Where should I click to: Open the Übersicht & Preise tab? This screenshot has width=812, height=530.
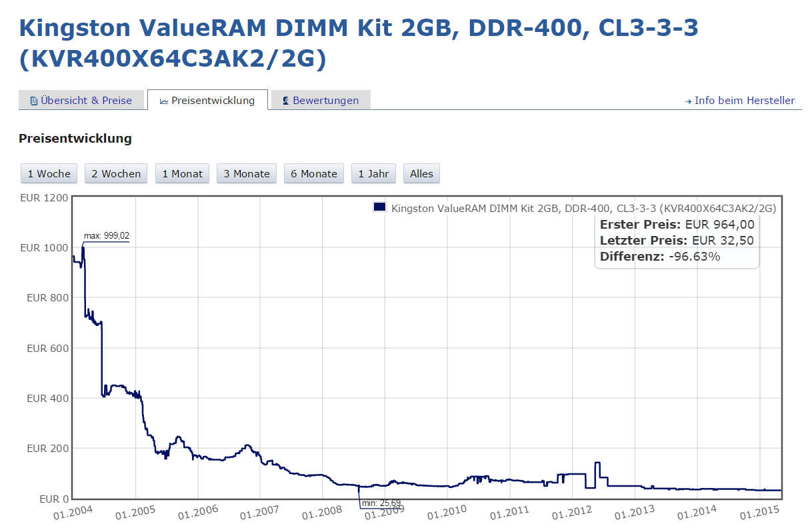[81, 100]
